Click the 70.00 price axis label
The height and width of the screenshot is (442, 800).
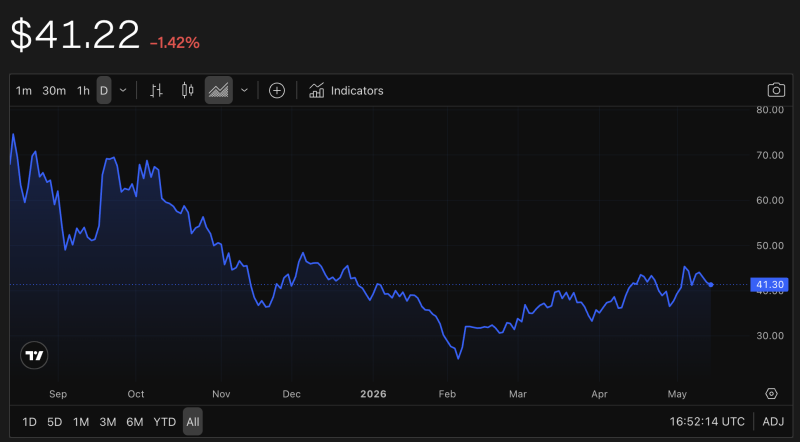pos(770,155)
